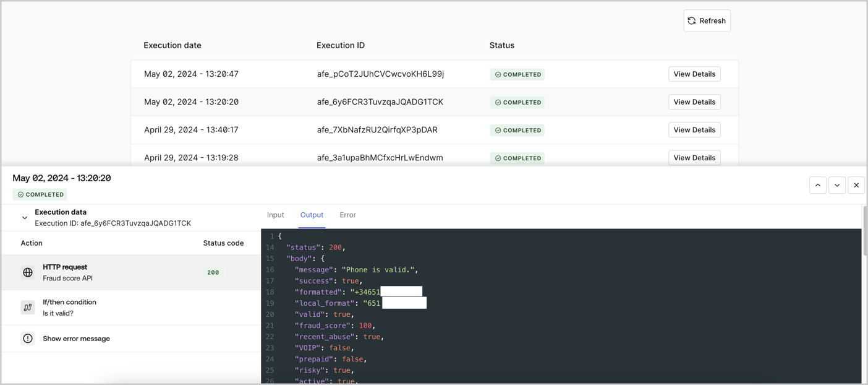Collapse the Execution data section
Screen dimensions: 868x385
click(x=25, y=217)
